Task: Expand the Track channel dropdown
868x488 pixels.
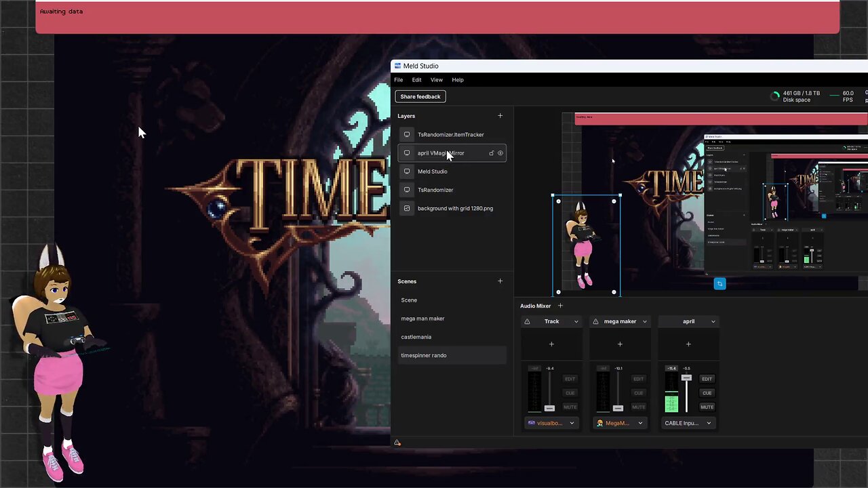Action: (x=576, y=321)
